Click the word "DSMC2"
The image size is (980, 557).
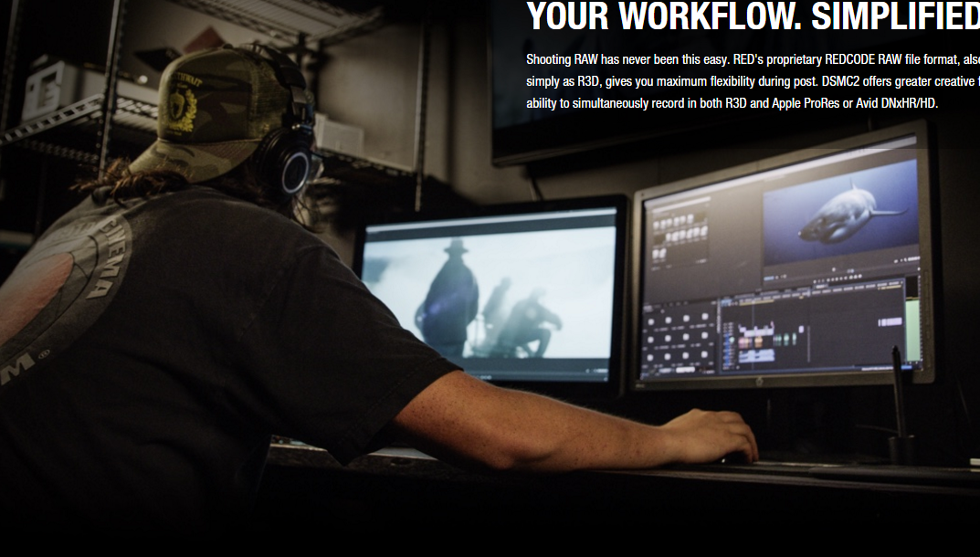pyautogui.click(x=840, y=81)
